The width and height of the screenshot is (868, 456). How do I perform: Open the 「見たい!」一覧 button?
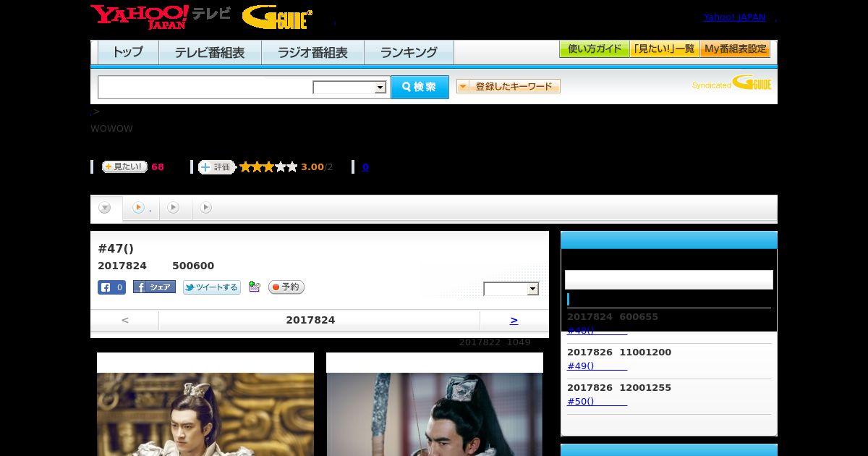pyautogui.click(x=665, y=49)
